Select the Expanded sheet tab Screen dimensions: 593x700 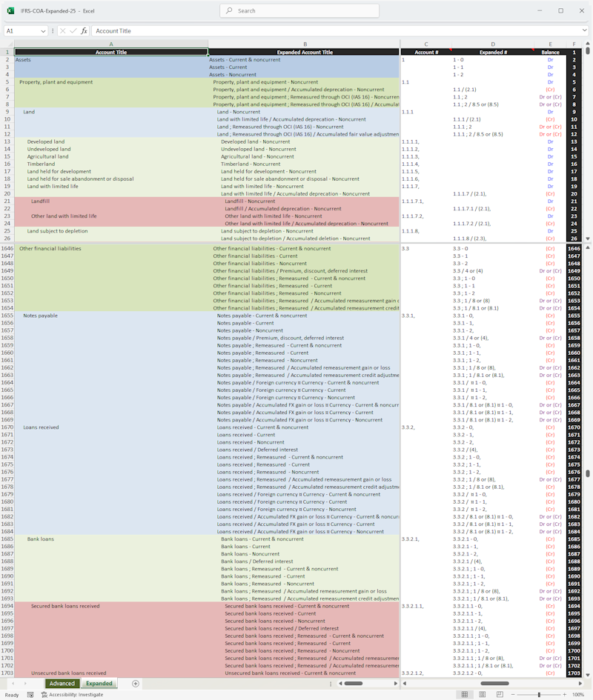pos(99,684)
